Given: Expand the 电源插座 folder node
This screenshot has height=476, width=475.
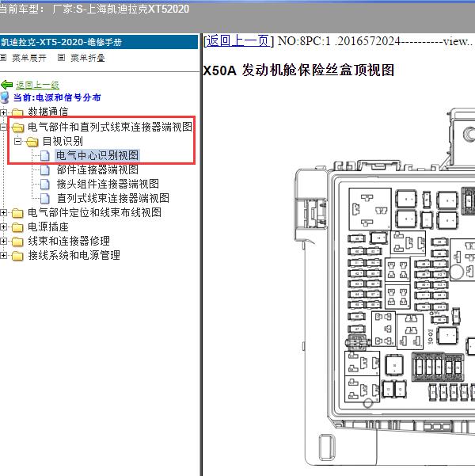Looking at the screenshot, I should pos(3,227).
